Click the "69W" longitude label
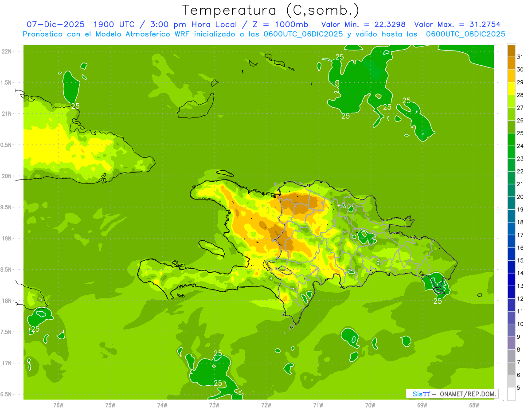Viewport: 532px width, 411px height. pyautogui.click(x=422, y=405)
